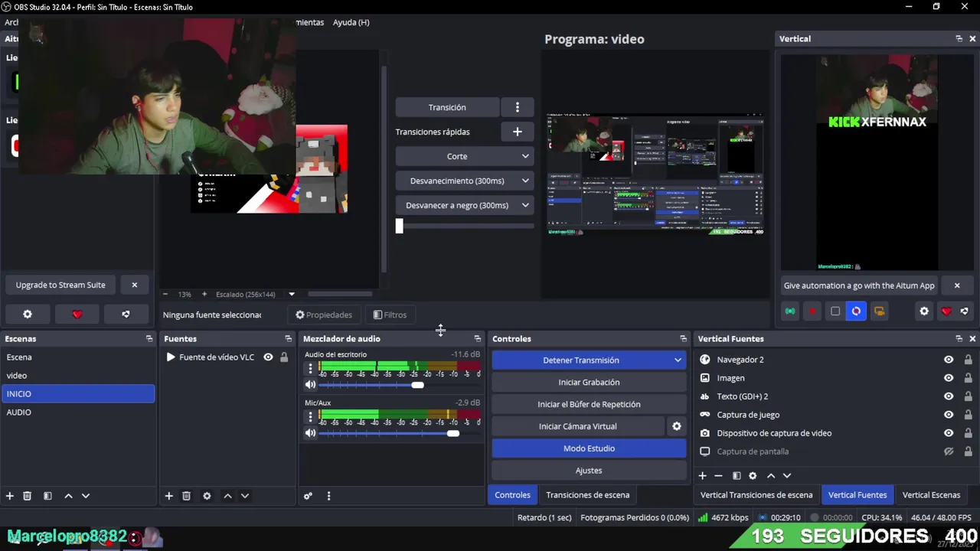
Task: Open Desvanecimiento (300ms) dropdown
Action: pyautogui.click(x=464, y=181)
